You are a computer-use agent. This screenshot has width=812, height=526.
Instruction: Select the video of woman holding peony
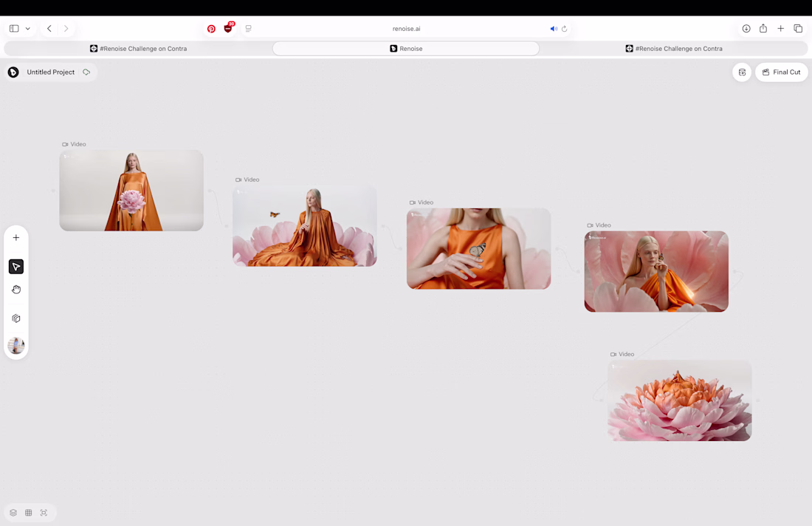click(x=131, y=191)
